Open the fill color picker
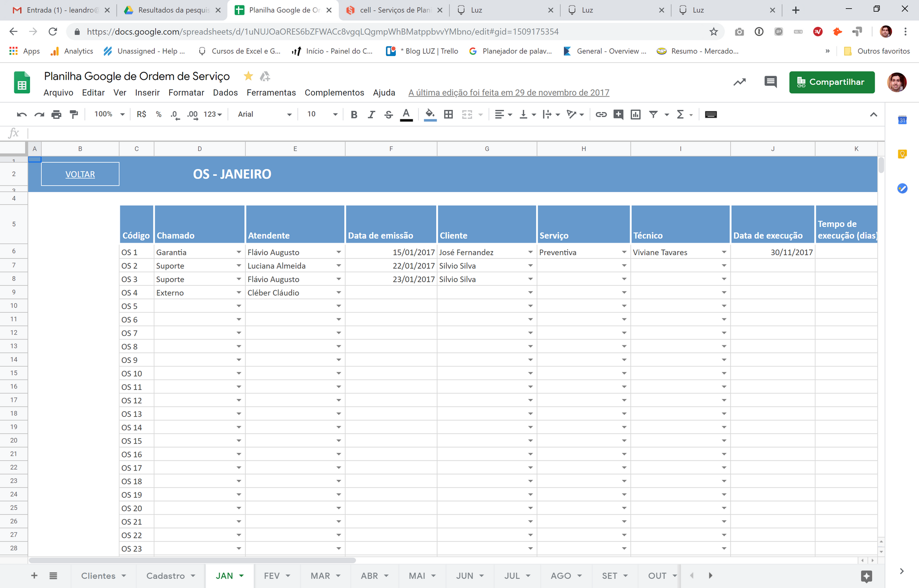919x588 pixels. [x=430, y=114]
